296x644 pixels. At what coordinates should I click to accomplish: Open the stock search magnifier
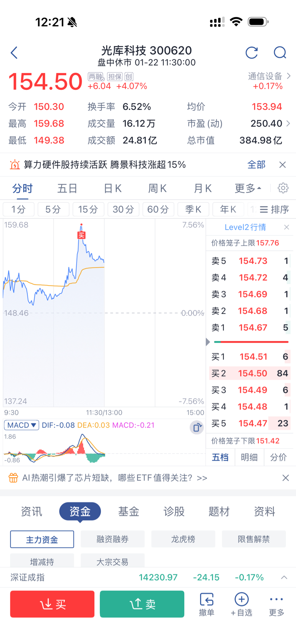click(x=280, y=52)
